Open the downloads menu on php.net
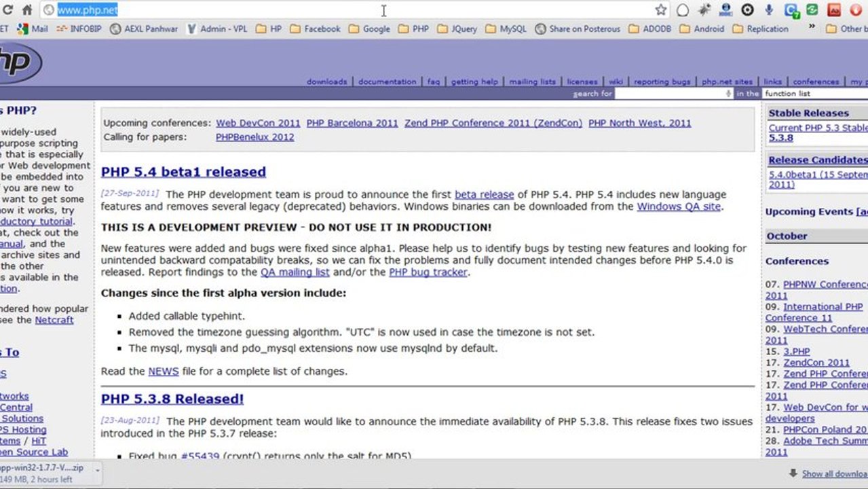The width and height of the screenshot is (868, 489). pos(326,81)
